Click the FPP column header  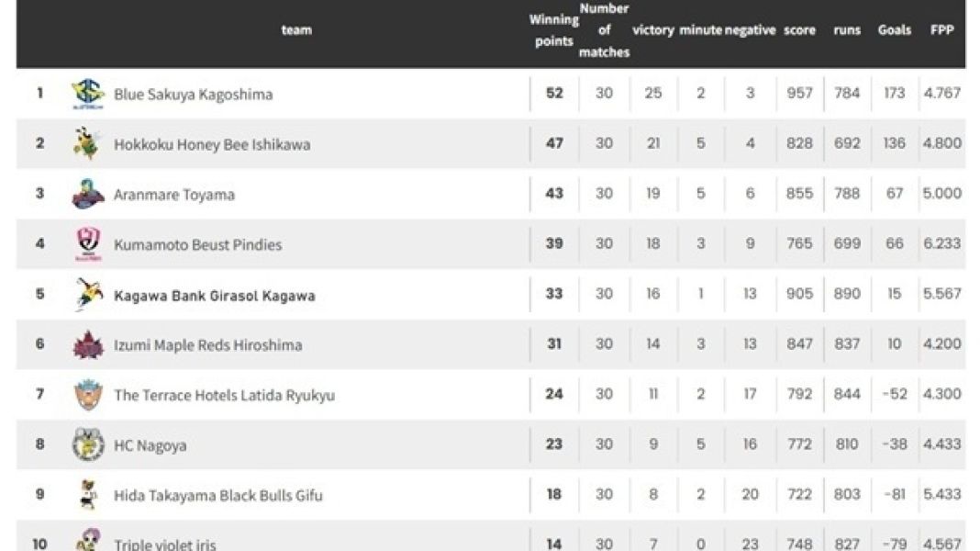941,29
